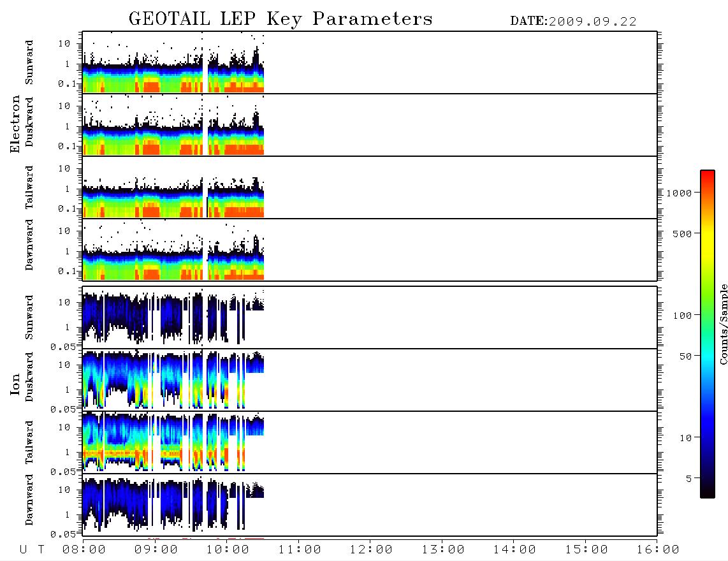Click the 09:00 time tick label
The image size is (728, 561).
[156, 550]
